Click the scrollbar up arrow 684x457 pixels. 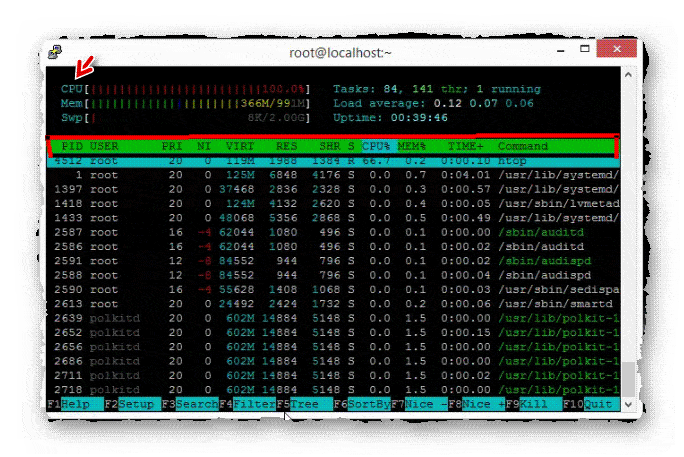(628, 75)
